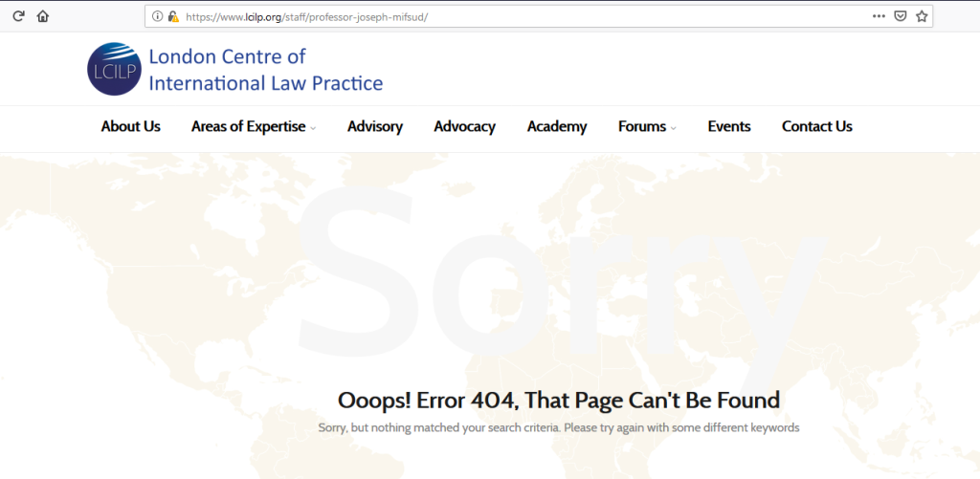The height and width of the screenshot is (479, 980).
Task: Reload the current page
Action: tap(18, 16)
